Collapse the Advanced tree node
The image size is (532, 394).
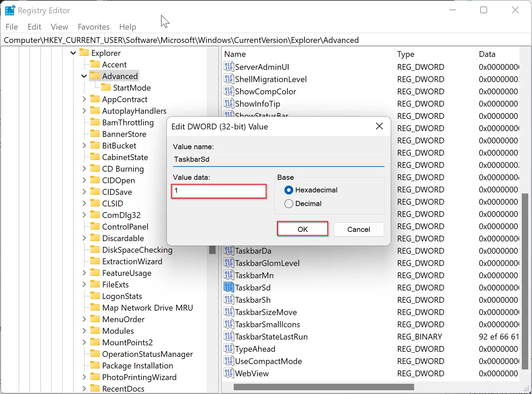coord(84,76)
